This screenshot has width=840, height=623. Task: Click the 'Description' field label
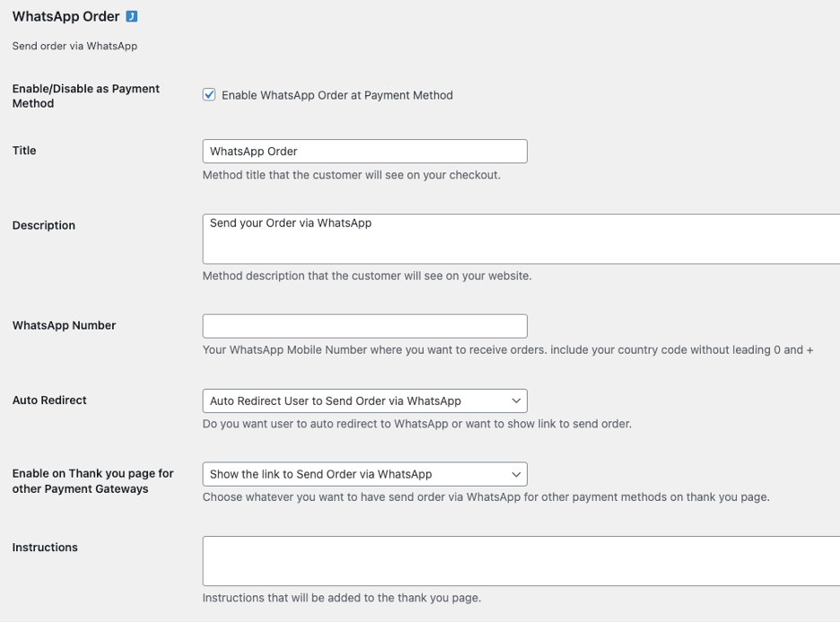43,225
